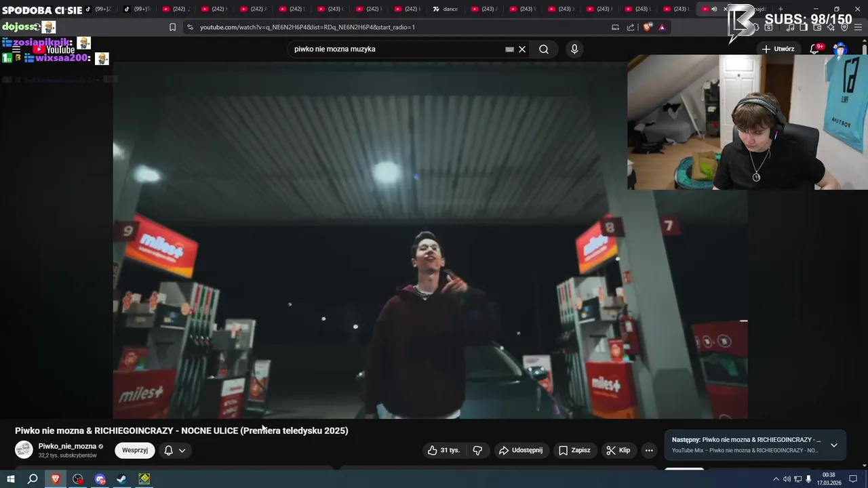Open Brave Leo AI sparkle icon

pos(831,27)
